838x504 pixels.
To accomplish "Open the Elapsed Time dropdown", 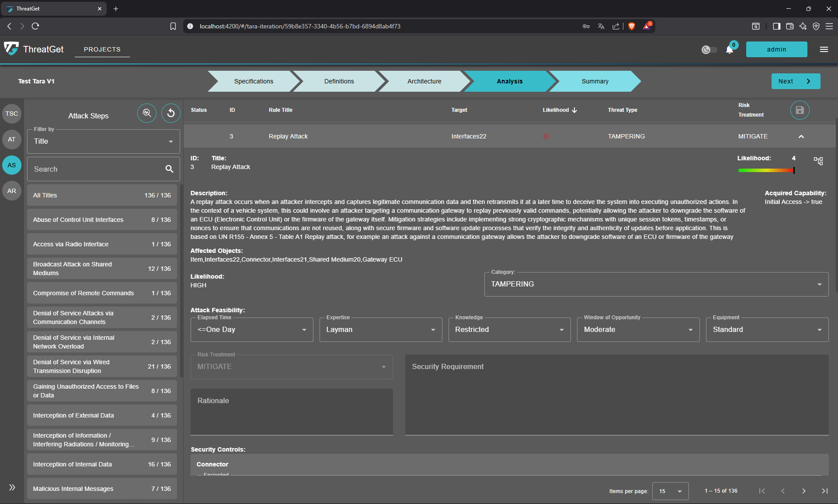I will [x=252, y=330].
